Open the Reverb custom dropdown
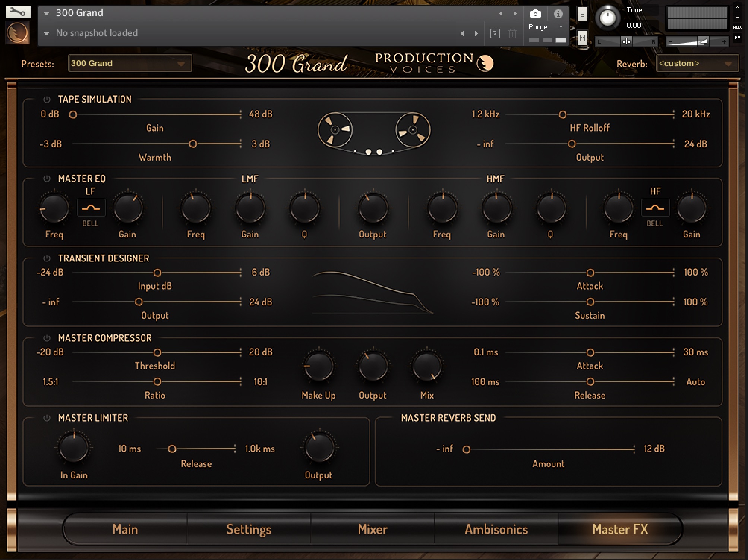This screenshot has width=748, height=560. coord(697,63)
